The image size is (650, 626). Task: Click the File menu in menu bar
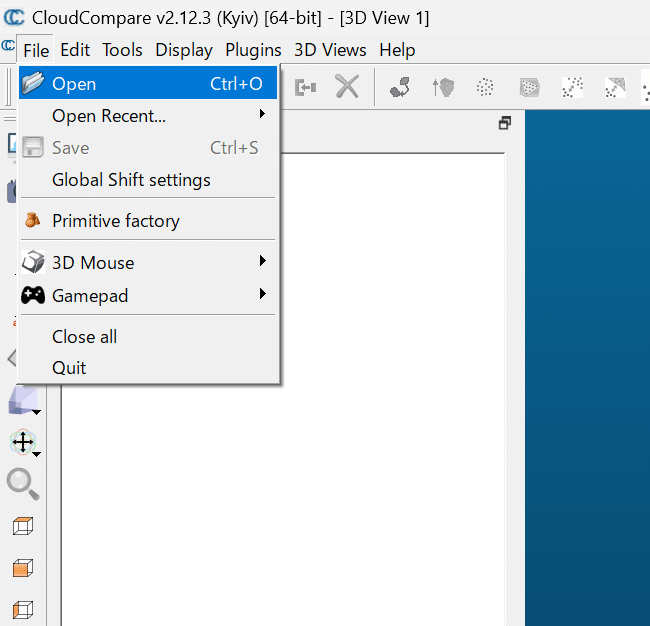36,50
